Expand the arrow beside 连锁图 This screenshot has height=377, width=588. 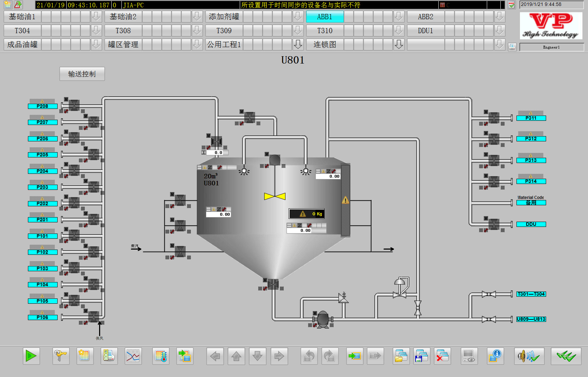click(399, 44)
